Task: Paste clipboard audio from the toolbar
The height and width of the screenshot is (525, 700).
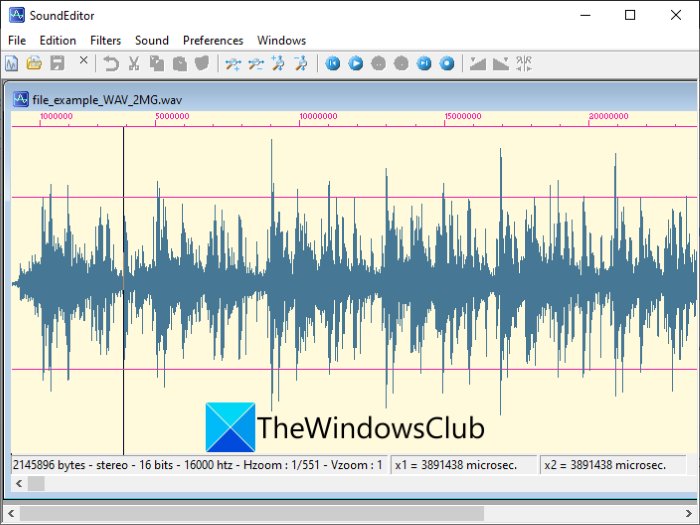Action: [x=180, y=63]
